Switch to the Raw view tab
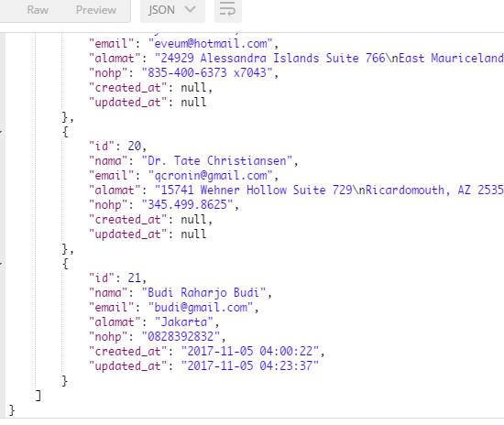Screen dimensions: 504x425 (x=38, y=10)
